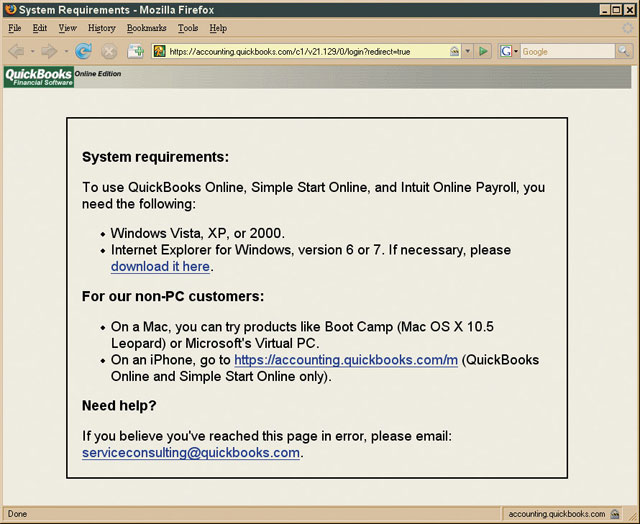Open the accounting.quickbooks.com/m iPhone link
This screenshot has width=640, height=524.
click(x=346, y=360)
